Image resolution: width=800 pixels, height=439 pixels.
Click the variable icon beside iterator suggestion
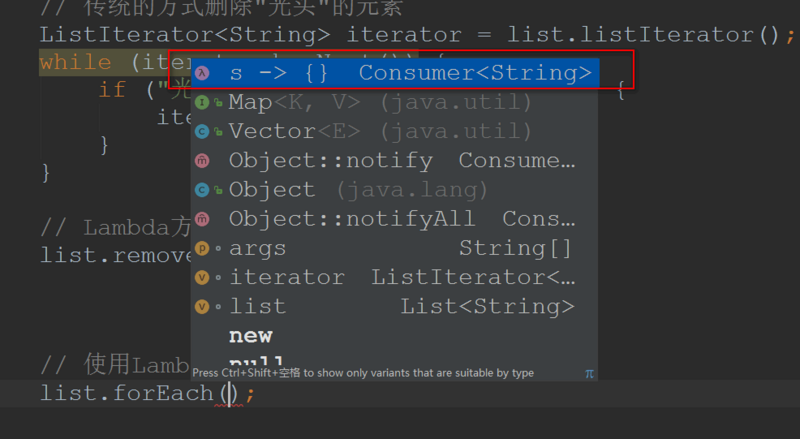pyautogui.click(x=201, y=277)
